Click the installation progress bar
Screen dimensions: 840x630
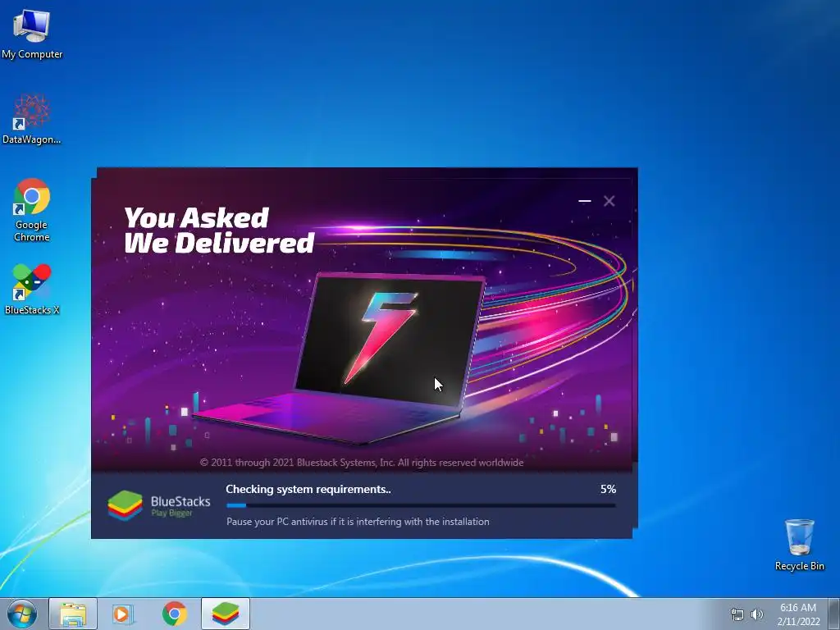tap(421, 505)
